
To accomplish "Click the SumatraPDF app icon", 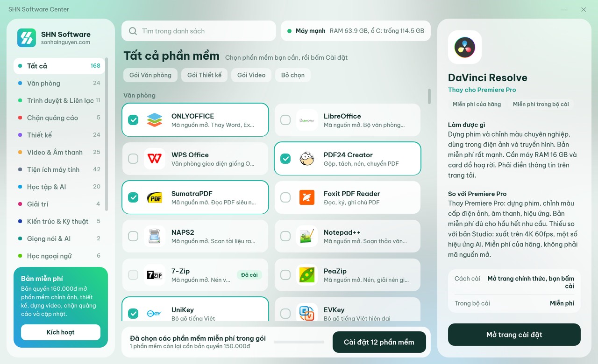I will click(155, 197).
